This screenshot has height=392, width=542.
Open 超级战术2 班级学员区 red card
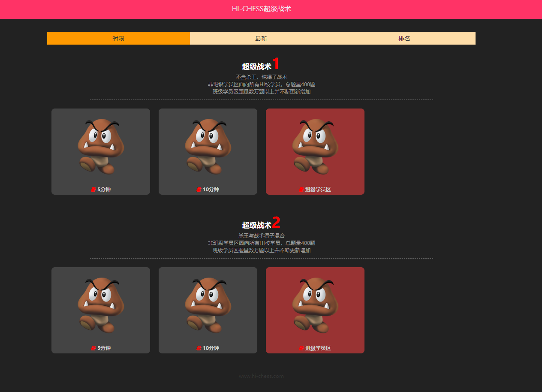[x=315, y=310]
